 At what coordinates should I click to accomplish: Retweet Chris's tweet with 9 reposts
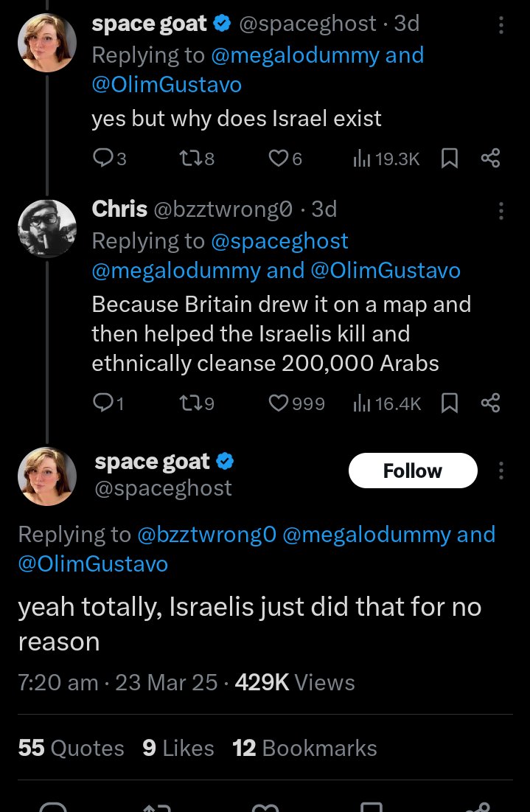(x=196, y=403)
